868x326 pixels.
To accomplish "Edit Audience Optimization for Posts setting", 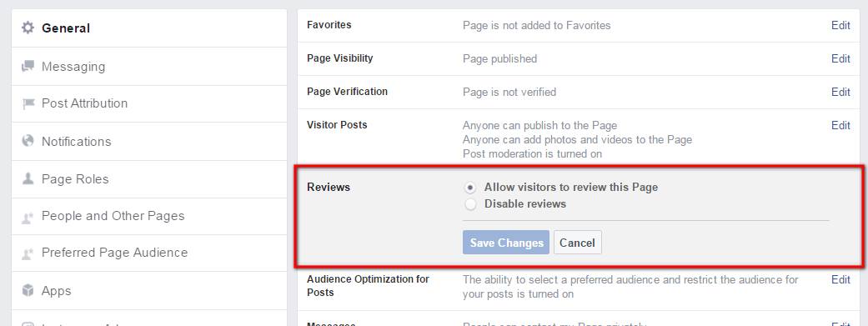I will (x=840, y=279).
